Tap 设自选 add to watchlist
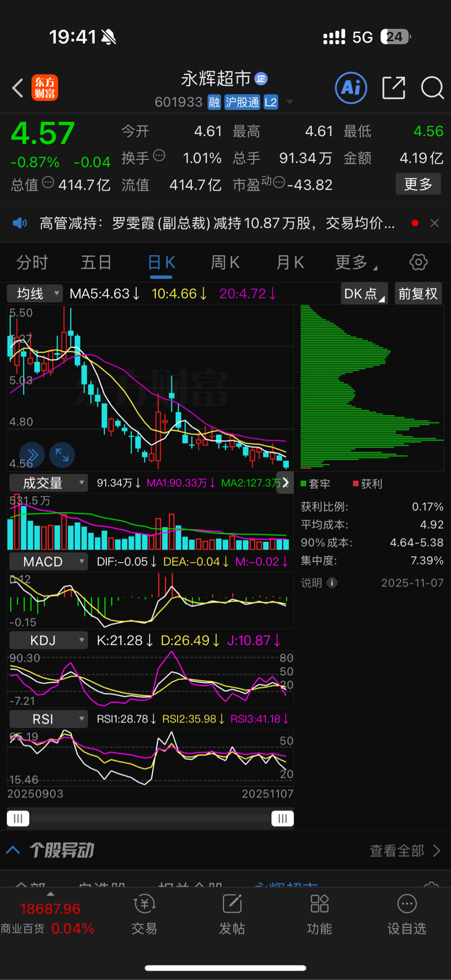This screenshot has height=980, width=451. 406,914
